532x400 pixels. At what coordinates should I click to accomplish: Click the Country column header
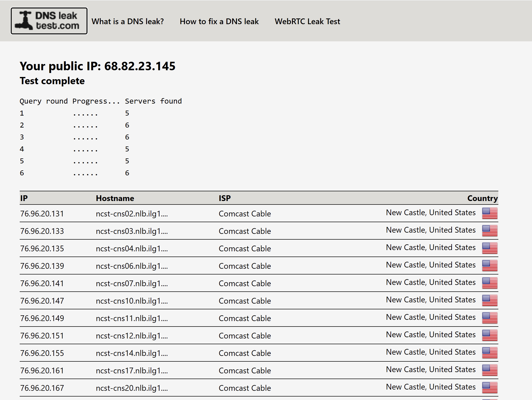482,198
